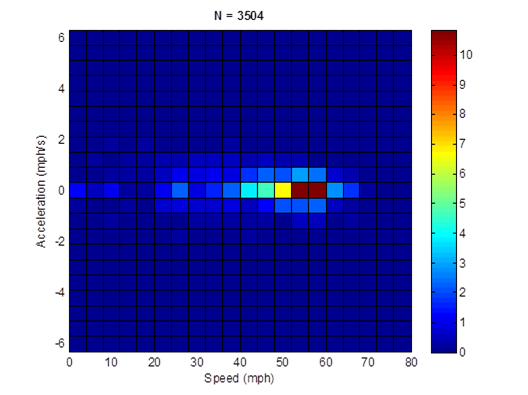Click the yellow heatmap cell at zero acceleration
528x395 pixels.
[283, 190]
